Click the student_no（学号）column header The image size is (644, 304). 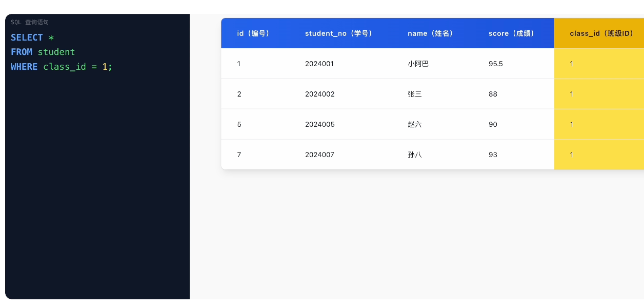click(338, 33)
